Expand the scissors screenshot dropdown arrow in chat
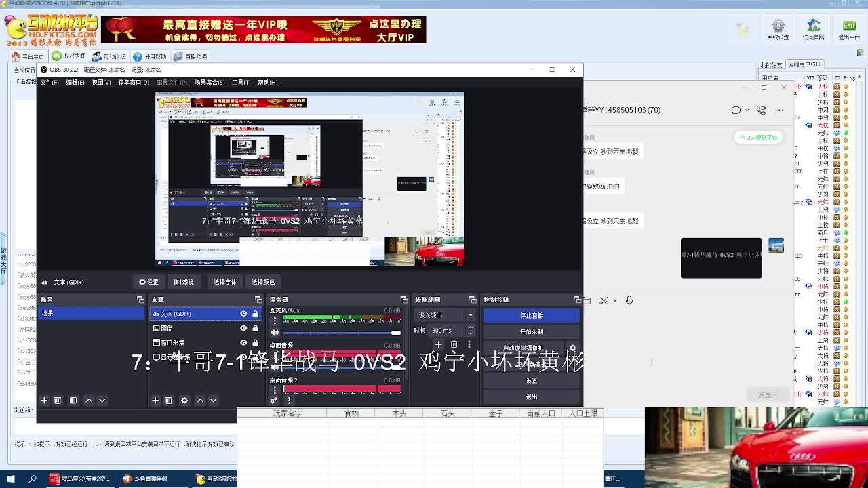 pyautogui.click(x=614, y=301)
